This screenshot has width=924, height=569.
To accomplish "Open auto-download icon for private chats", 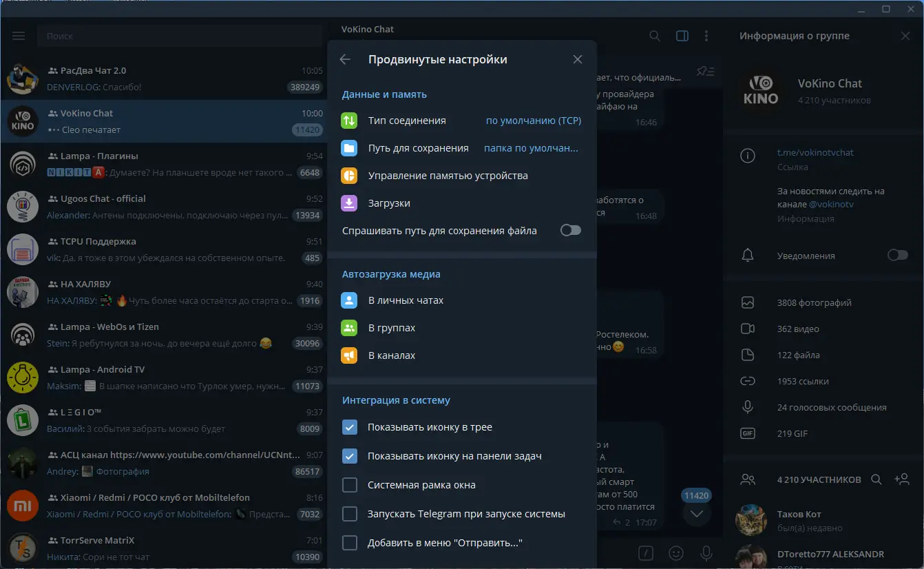I will point(349,300).
